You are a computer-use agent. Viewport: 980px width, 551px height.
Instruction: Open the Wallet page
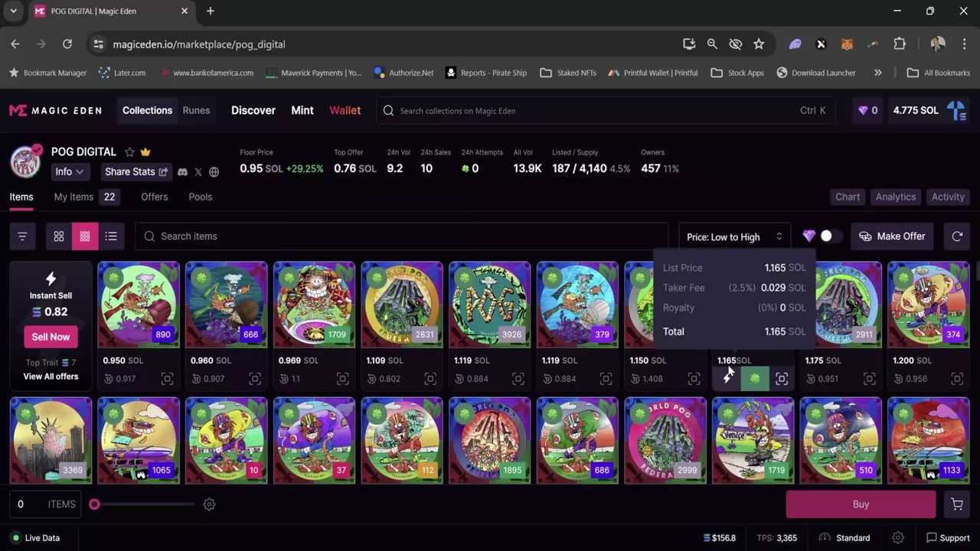click(x=345, y=110)
